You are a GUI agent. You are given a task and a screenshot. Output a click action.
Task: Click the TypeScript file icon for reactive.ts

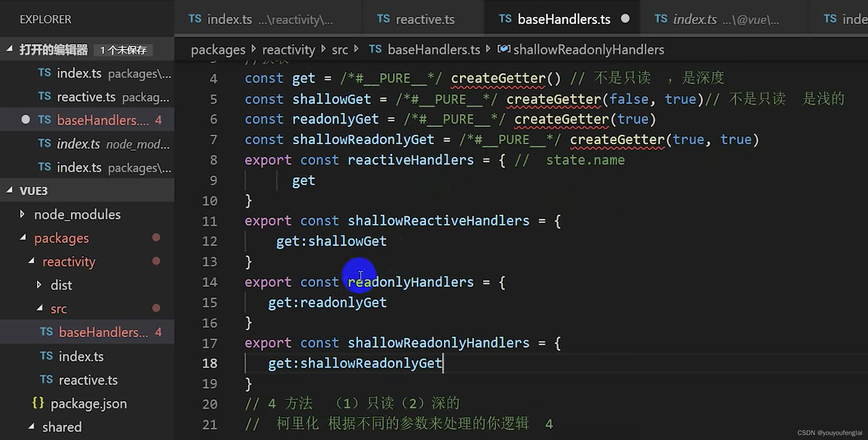(x=47, y=379)
